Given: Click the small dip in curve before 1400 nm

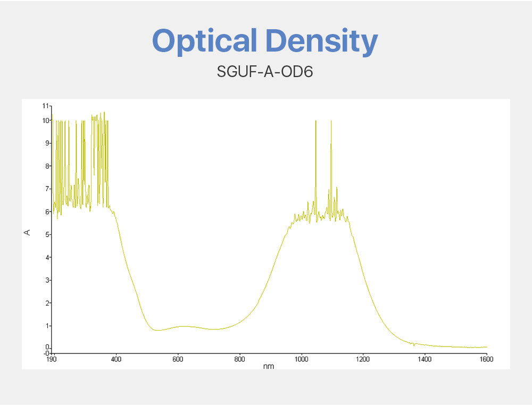Looking at the screenshot, I should [x=414, y=345].
